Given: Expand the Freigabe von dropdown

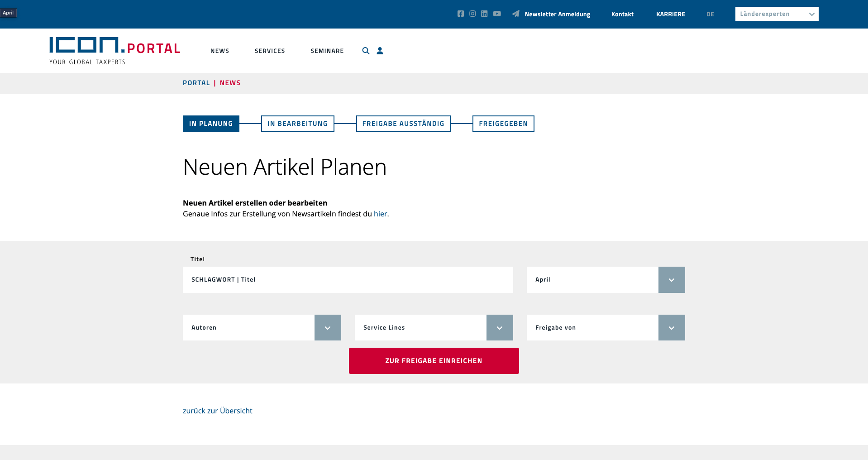Looking at the screenshot, I should pyautogui.click(x=606, y=327).
